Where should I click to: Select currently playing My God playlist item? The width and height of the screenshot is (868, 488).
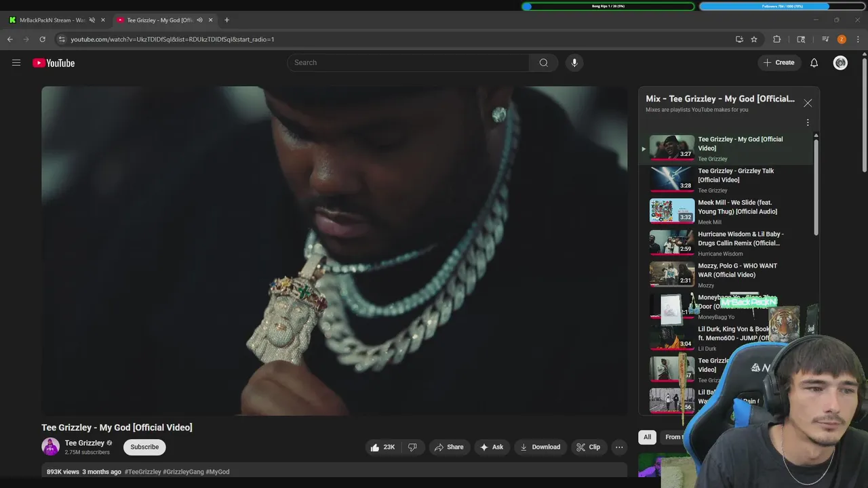tap(726, 148)
